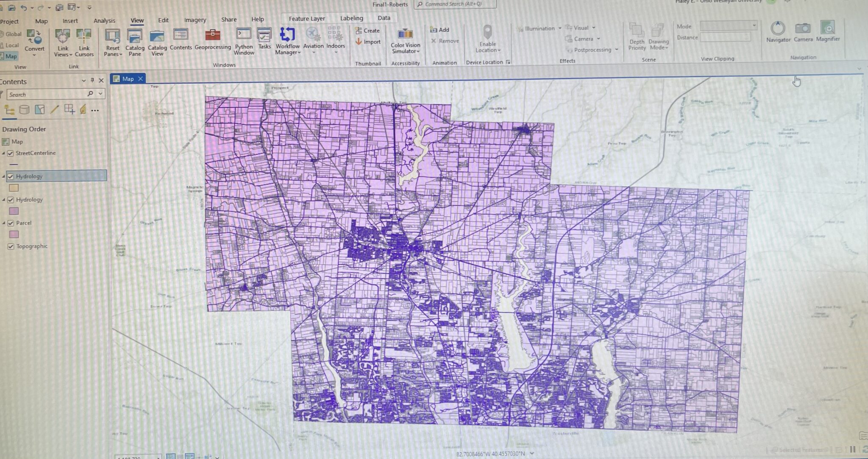Open the Feature Layer contextual tab
This screenshot has height=459, width=868.
pos(306,18)
